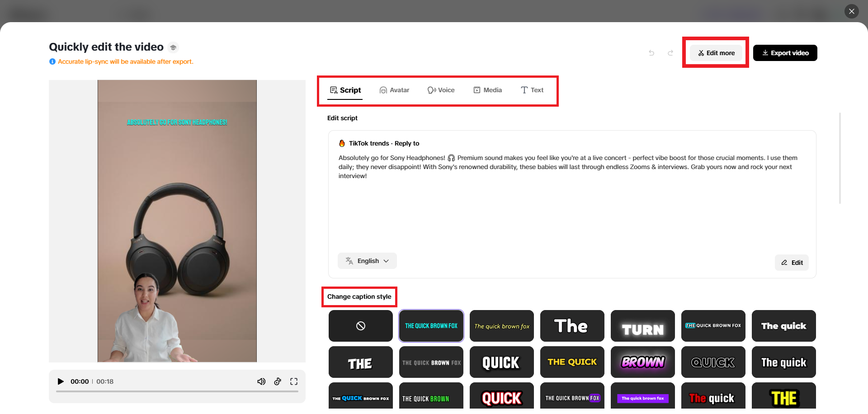Select the no-caption style option
868x414 pixels.
click(x=360, y=326)
